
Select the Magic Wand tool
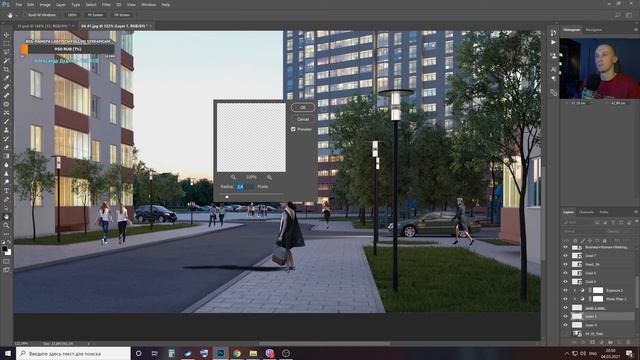[6, 61]
